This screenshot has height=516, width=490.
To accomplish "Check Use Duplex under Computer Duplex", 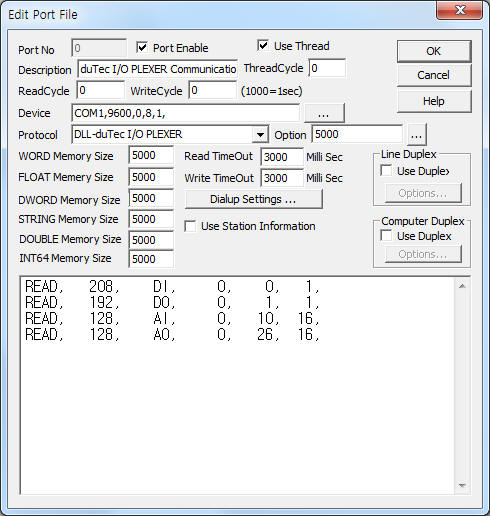I will 386,236.
